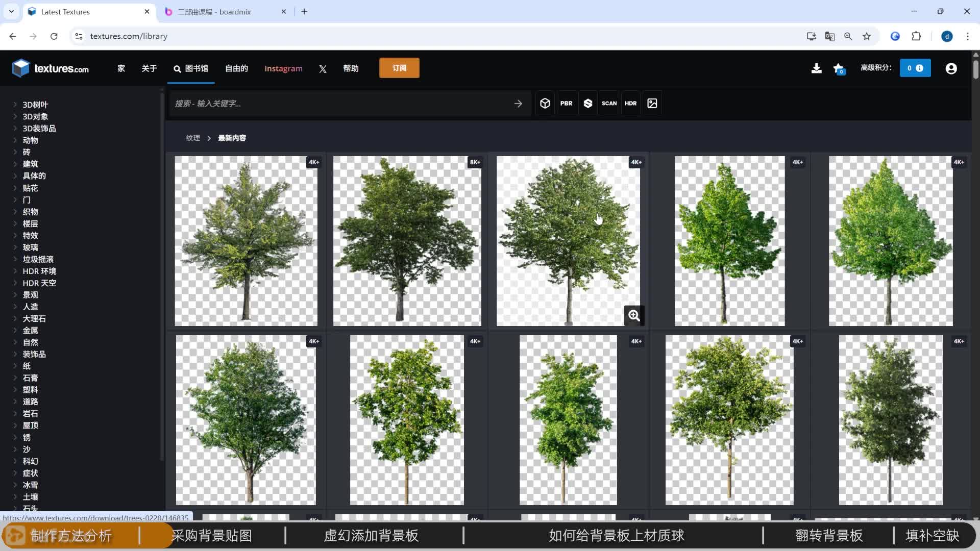
Task: Toggle the Substance filter icon
Action: pos(588,104)
